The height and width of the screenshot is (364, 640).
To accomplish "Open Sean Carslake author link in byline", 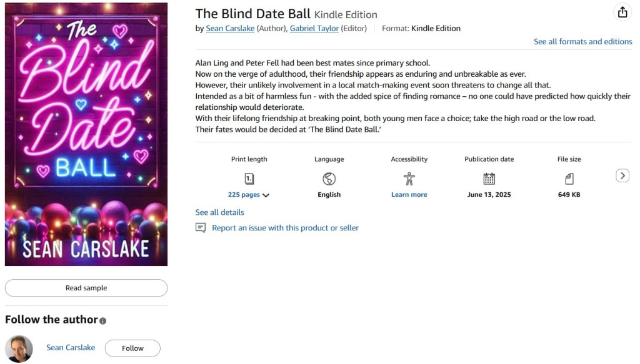I will (230, 28).
